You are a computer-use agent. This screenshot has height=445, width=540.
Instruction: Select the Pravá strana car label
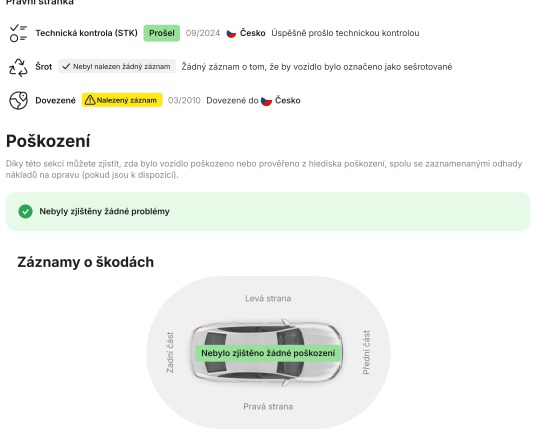(x=268, y=406)
